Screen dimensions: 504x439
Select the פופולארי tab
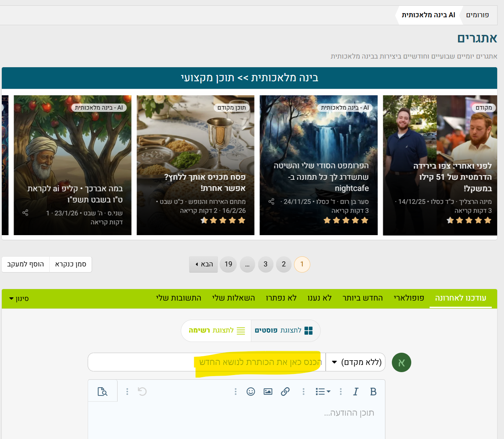pyautogui.click(x=409, y=298)
